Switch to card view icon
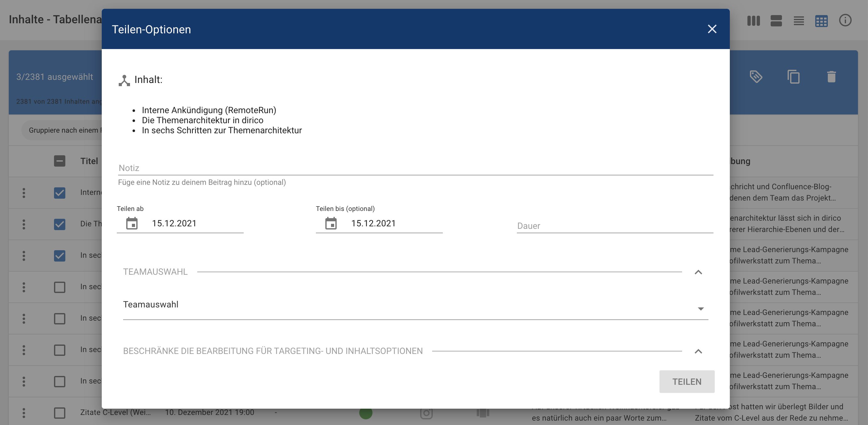This screenshot has height=425, width=868. click(776, 20)
